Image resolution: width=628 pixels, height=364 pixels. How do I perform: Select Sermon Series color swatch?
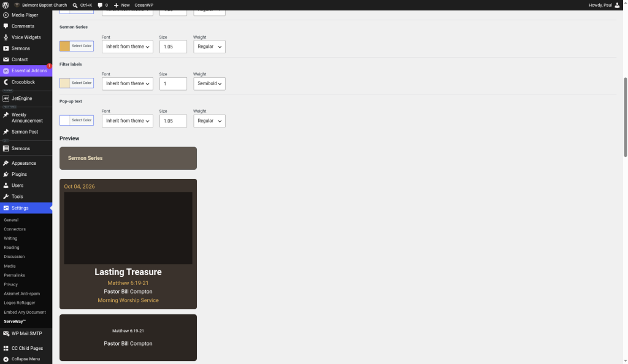(x=64, y=46)
